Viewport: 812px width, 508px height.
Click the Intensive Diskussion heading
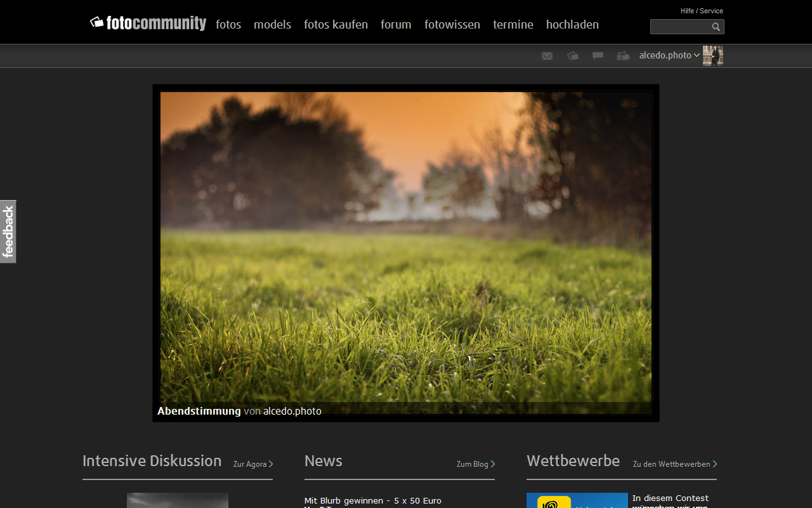click(x=152, y=461)
